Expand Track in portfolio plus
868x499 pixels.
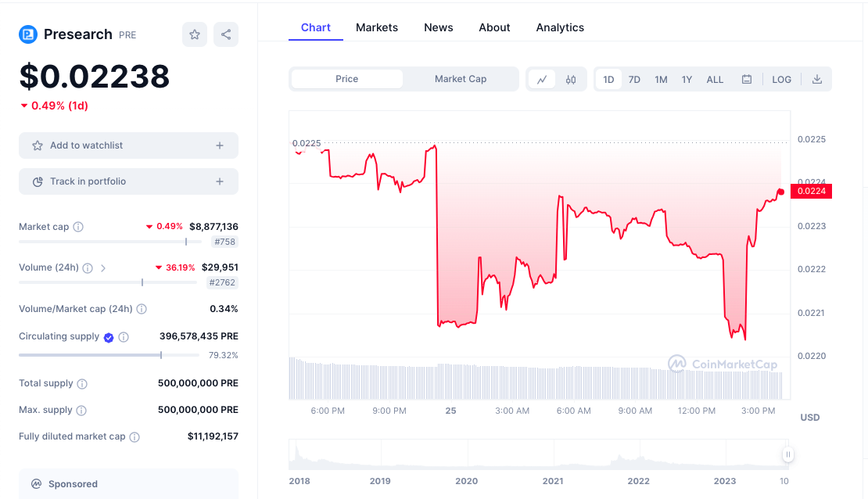click(220, 181)
